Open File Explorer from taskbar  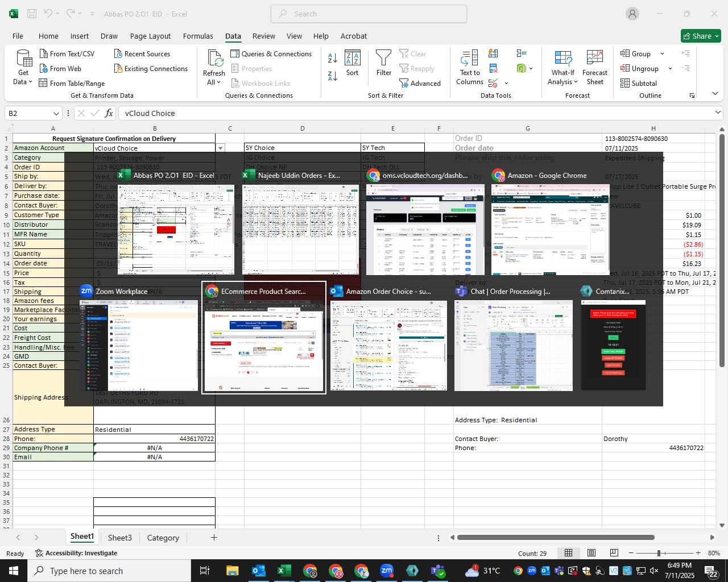(232, 571)
